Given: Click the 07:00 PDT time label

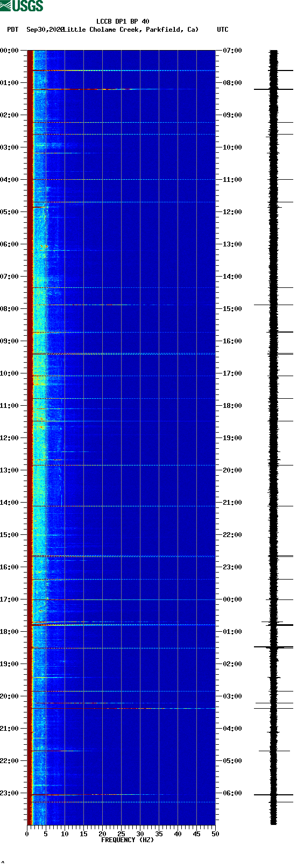Looking at the screenshot, I should (x=10, y=277).
